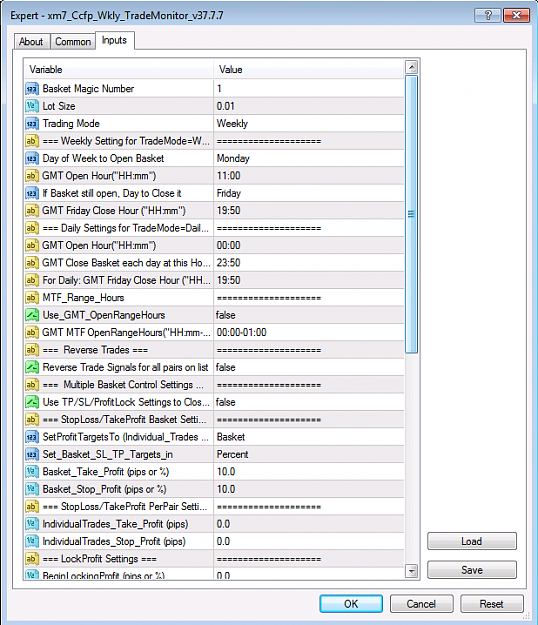Click the icon beside StopLoss/TakeProfit Basket row
The image size is (538, 625).
coord(32,419)
